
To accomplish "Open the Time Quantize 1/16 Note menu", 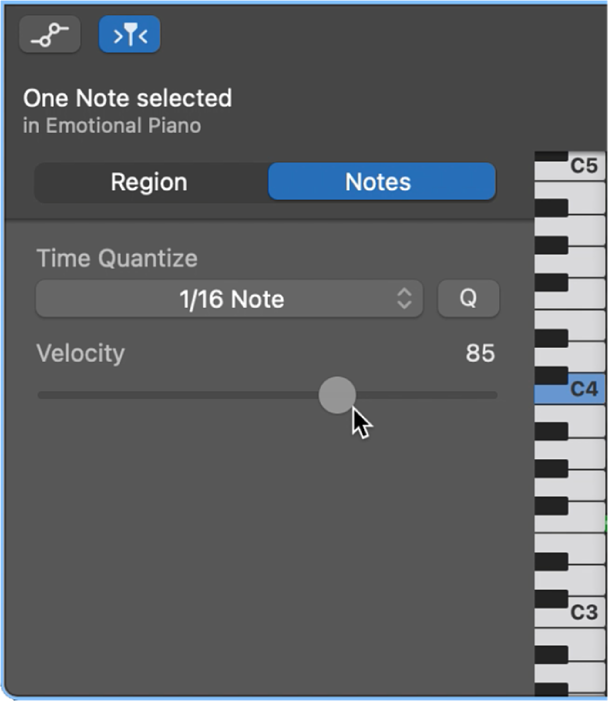I will 229,299.
